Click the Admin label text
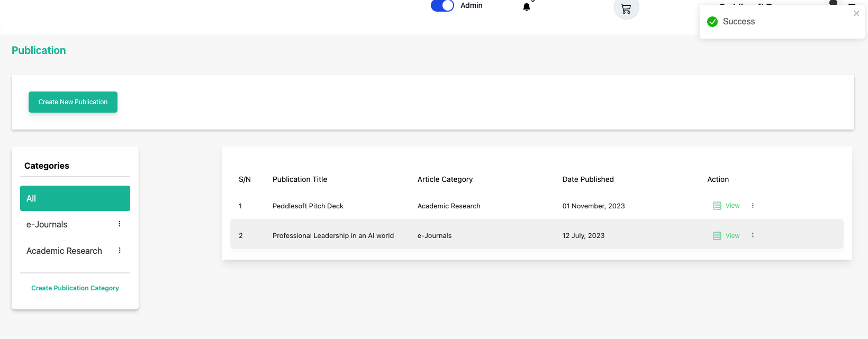 click(x=472, y=5)
